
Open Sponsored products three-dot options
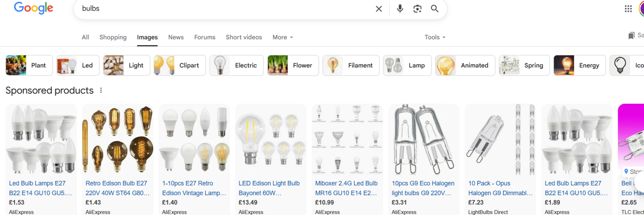[x=101, y=90]
